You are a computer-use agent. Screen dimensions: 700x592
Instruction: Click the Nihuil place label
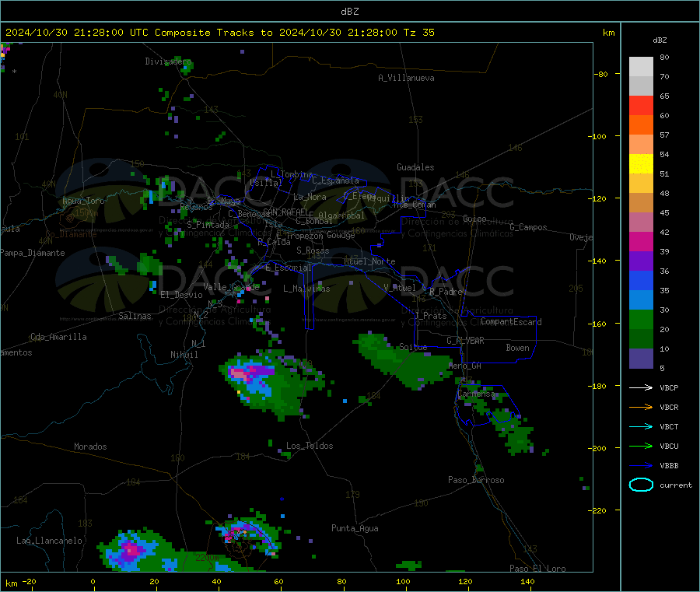(x=184, y=355)
